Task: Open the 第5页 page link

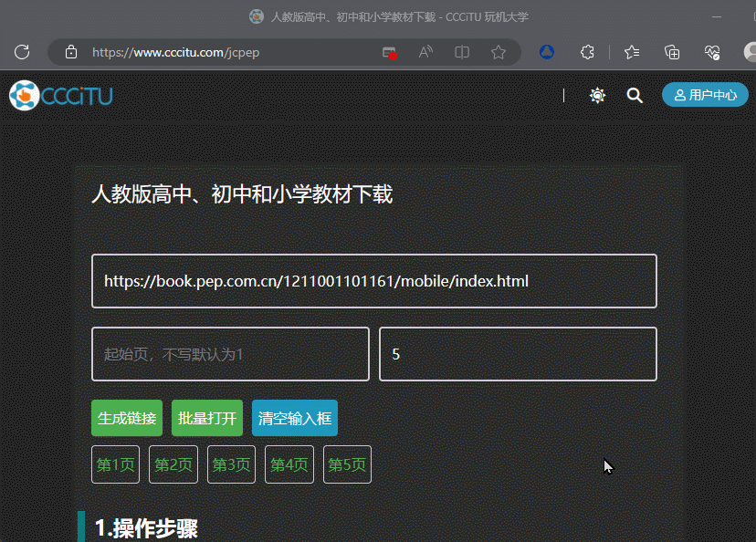Action: (x=347, y=464)
